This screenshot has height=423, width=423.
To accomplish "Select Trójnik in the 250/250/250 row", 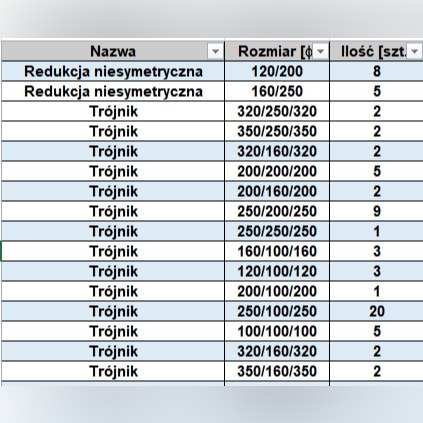I will coord(113,231).
